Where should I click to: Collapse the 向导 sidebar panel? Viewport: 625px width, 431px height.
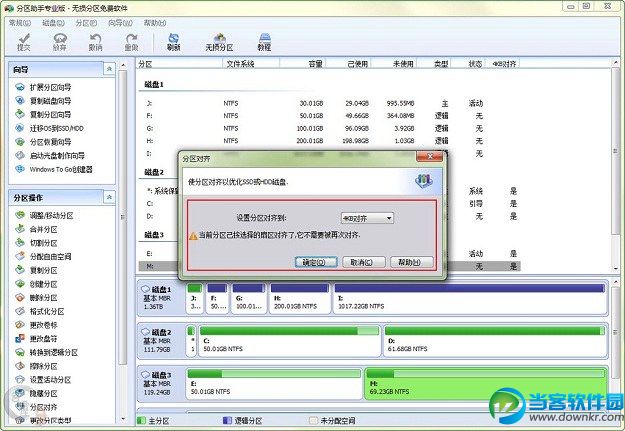pos(109,69)
